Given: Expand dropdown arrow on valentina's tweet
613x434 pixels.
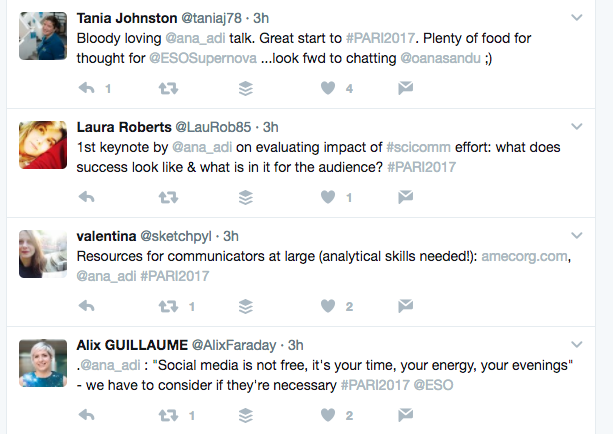Looking at the screenshot, I should pos(577,235).
